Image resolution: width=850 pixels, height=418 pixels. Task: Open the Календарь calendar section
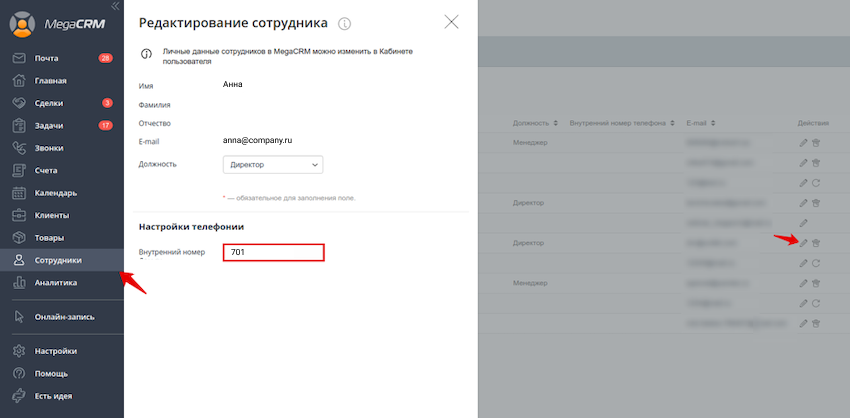(55, 193)
